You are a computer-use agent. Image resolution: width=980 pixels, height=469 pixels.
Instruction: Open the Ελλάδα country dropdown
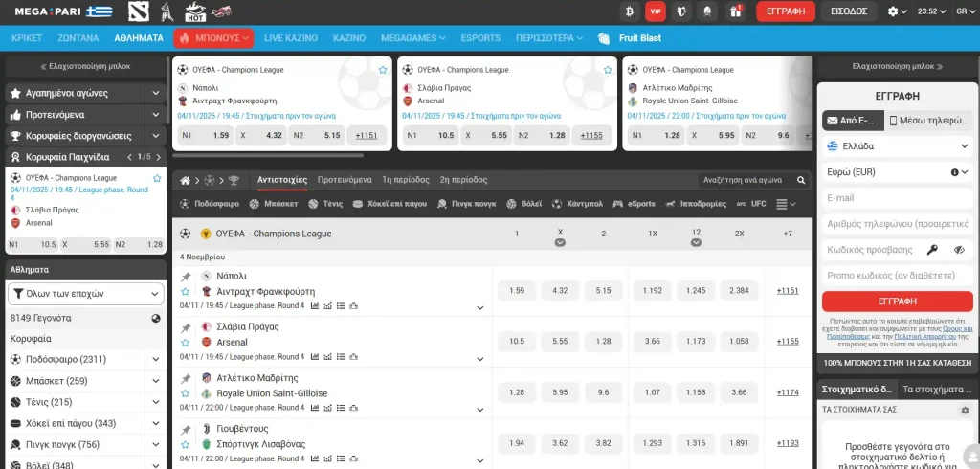pyautogui.click(x=898, y=146)
